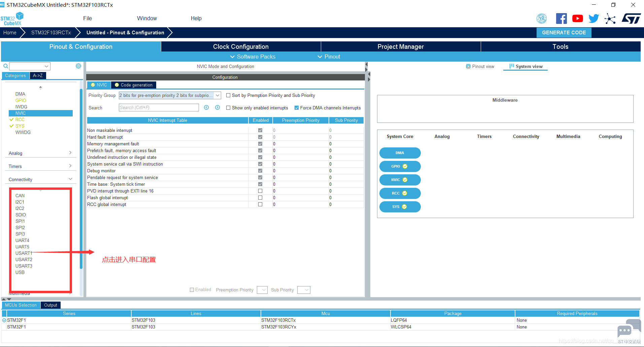The height and width of the screenshot is (347, 644).
Task: Open the Output tab
Action: click(50, 305)
